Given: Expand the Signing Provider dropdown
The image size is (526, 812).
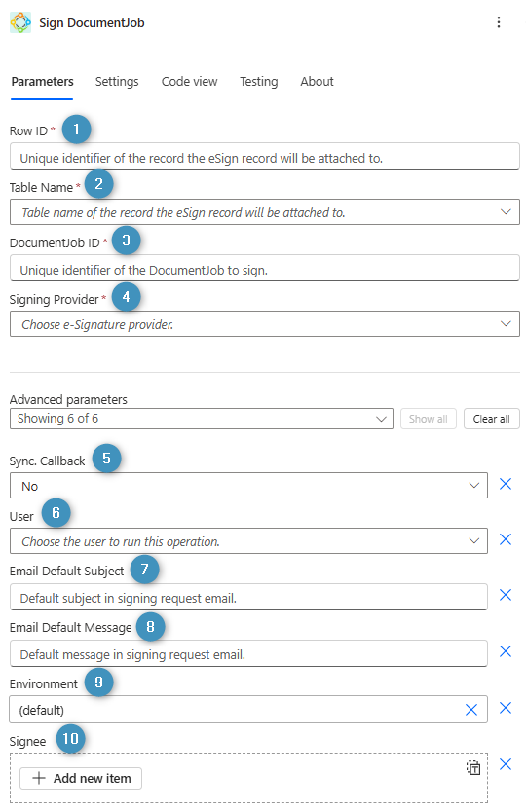Looking at the screenshot, I should point(264,324).
